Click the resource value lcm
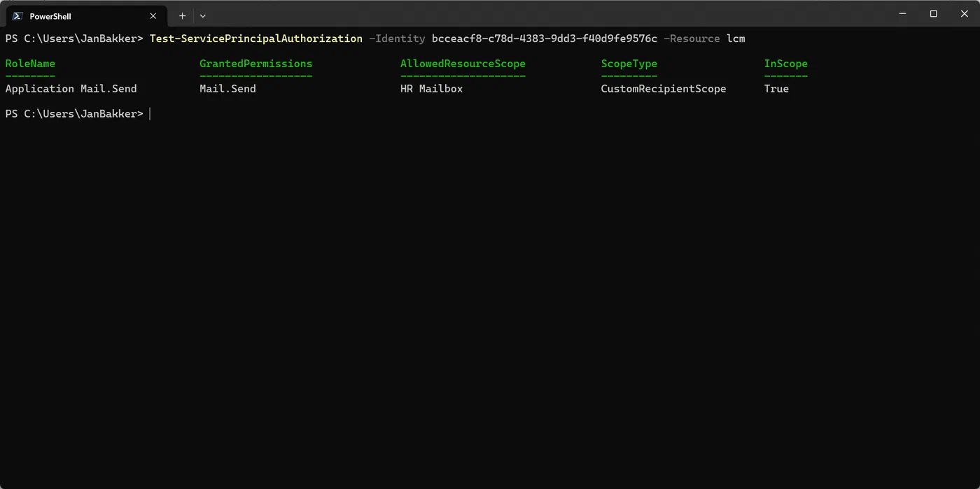Image resolution: width=980 pixels, height=489 pixels. point(736,38)
